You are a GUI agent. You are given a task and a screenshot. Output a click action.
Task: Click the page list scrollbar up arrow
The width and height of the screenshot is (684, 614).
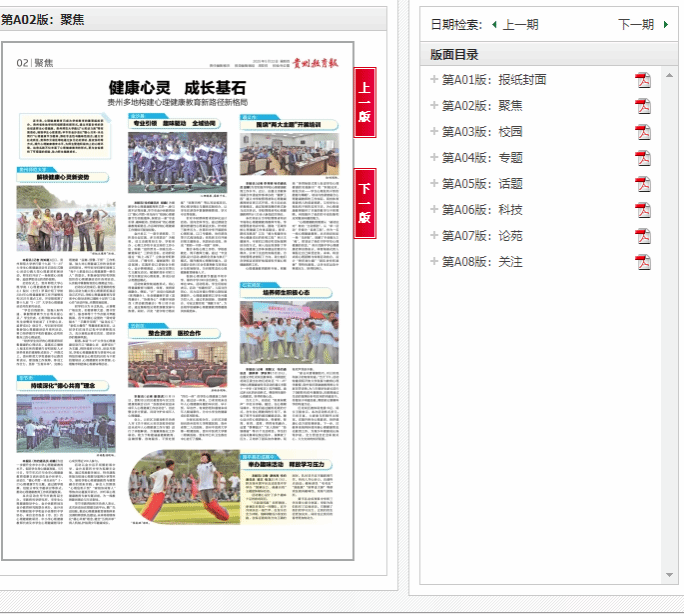point(669,75)
